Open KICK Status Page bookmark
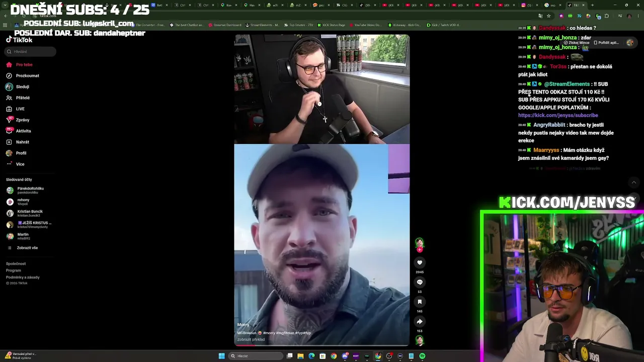Screen dimensions: 644x362 click(331, 25)
